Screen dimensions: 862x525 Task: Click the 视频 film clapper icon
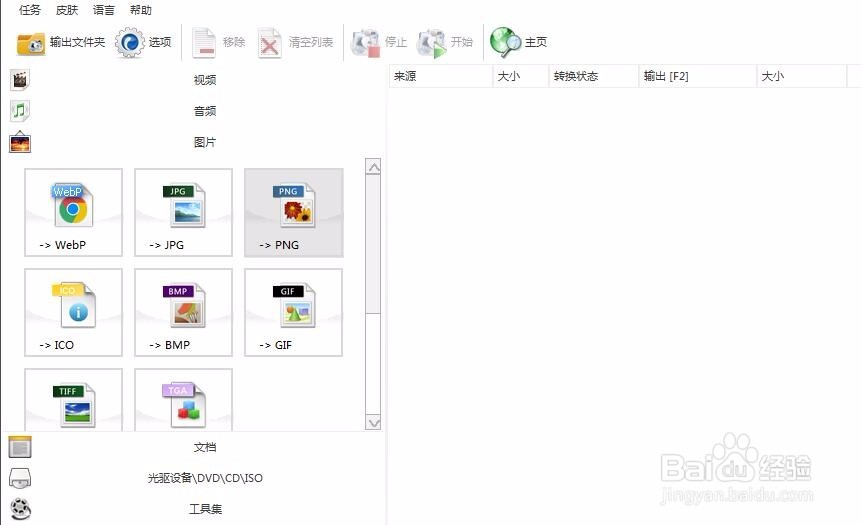(20, 80)
